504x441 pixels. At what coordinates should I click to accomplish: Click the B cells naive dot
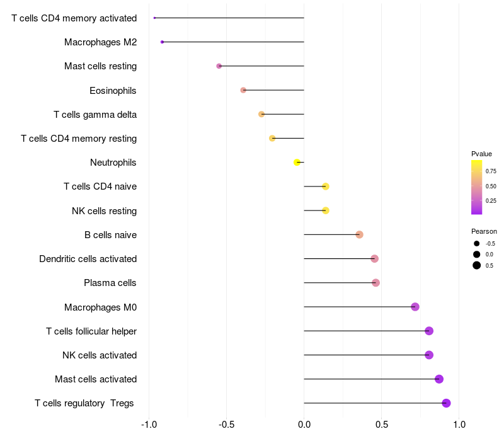tap(359, 234)
